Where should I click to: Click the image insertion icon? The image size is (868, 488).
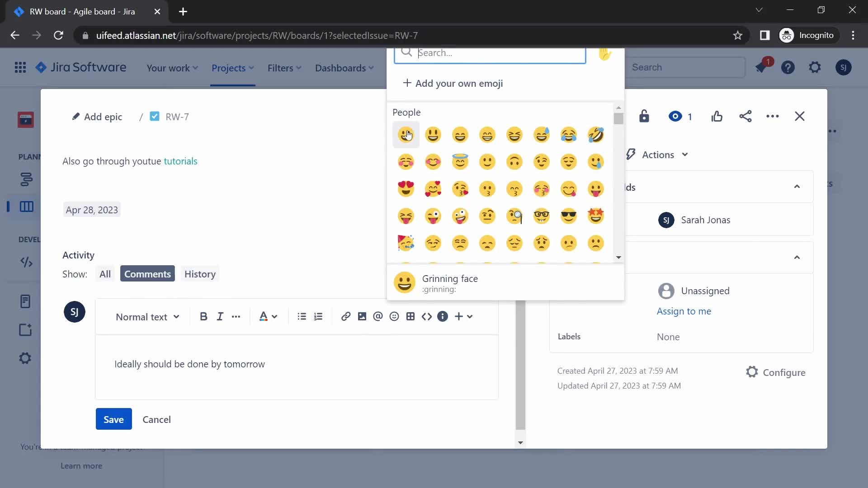point(363,316)
